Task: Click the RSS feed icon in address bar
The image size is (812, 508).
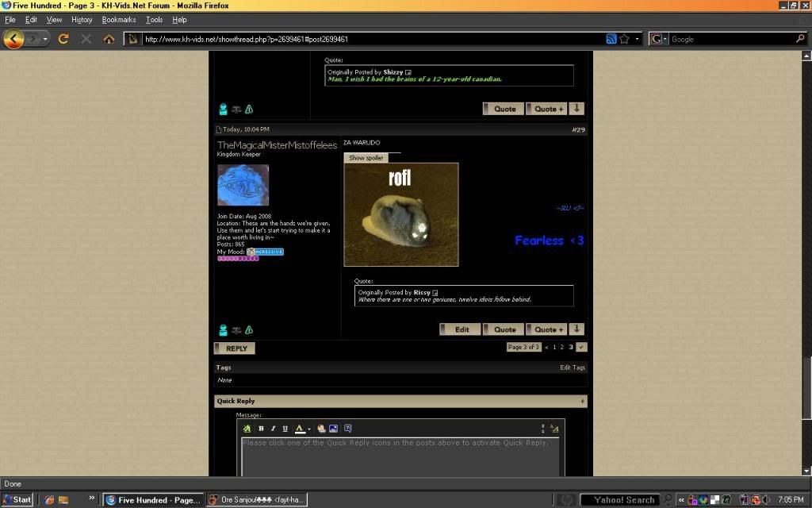Action: point(611,39)
